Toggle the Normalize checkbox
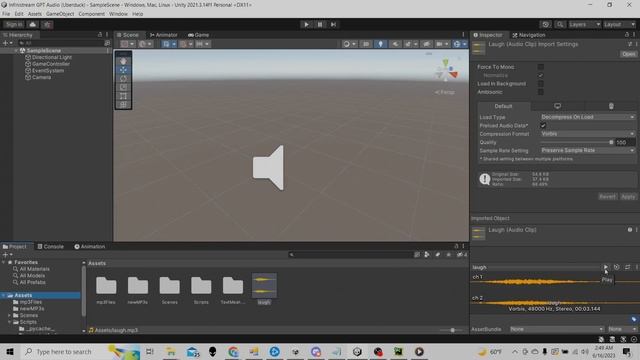 pos(540,76)
